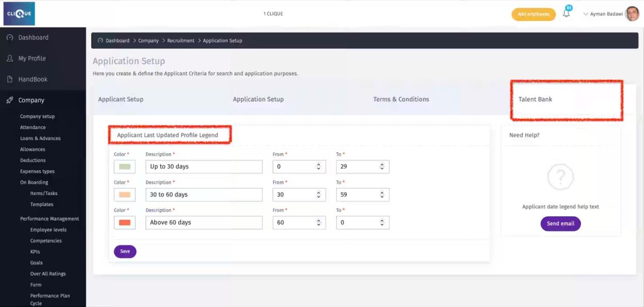Click Ayman Badawi's profile avatar
This screenshot has height=307, width=644.
[632, 14]
